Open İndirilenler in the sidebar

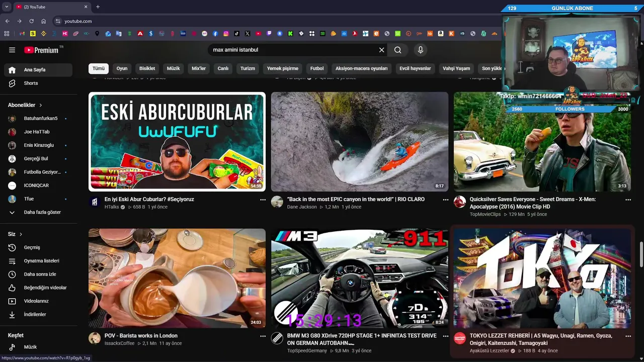tap(38, 314)
